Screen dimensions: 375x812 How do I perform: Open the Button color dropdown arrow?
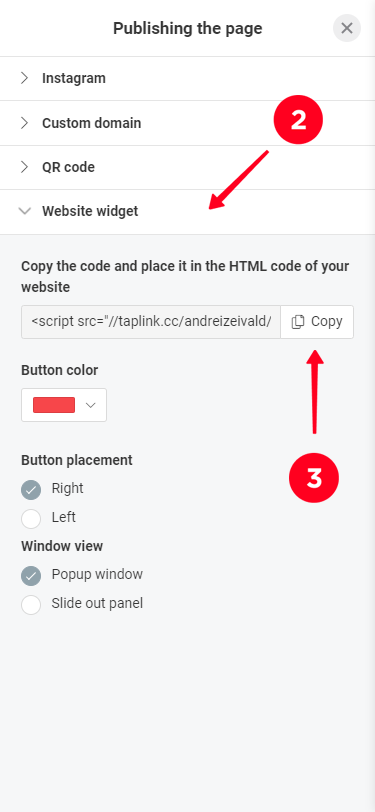coord(91,405)
